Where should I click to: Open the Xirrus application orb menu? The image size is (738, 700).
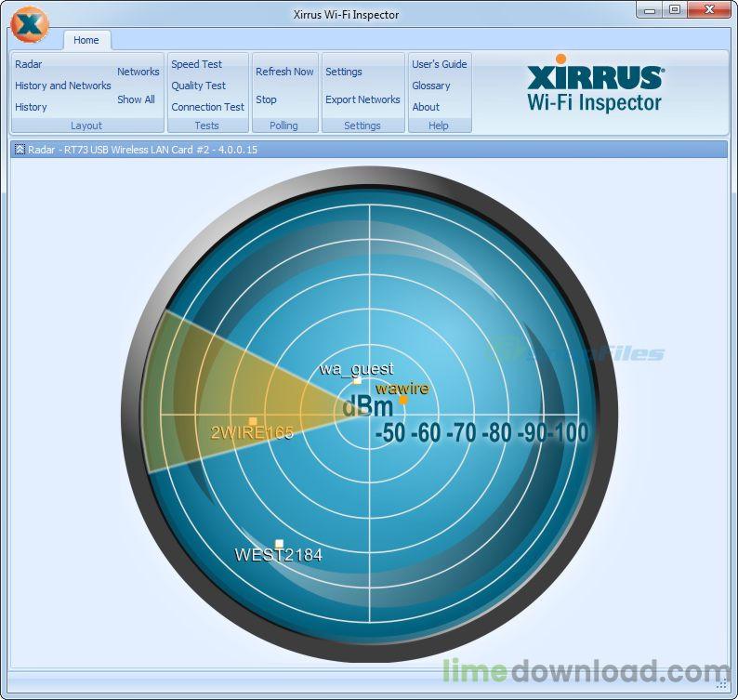pos(29,23)
